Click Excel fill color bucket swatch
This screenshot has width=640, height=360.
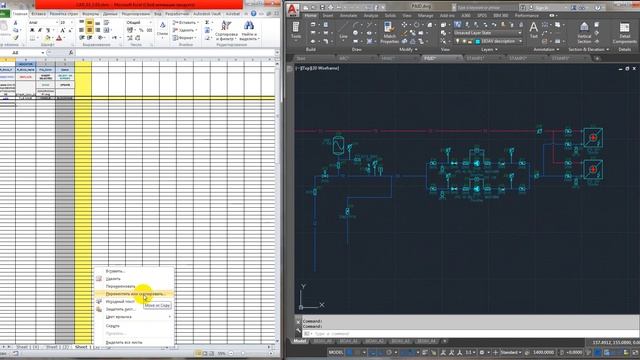tap(47, 38)
